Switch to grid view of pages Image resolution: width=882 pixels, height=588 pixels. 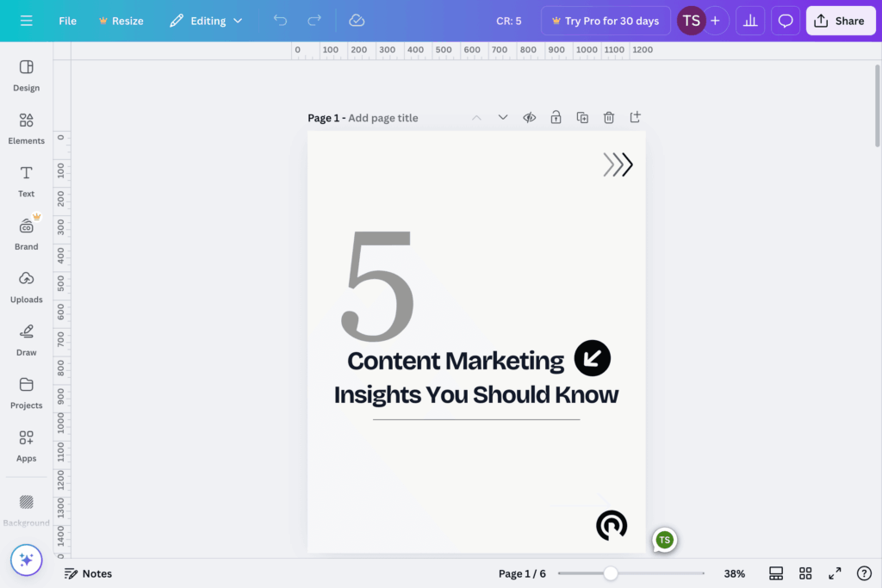pyautogui.click(x=805, y=573)
